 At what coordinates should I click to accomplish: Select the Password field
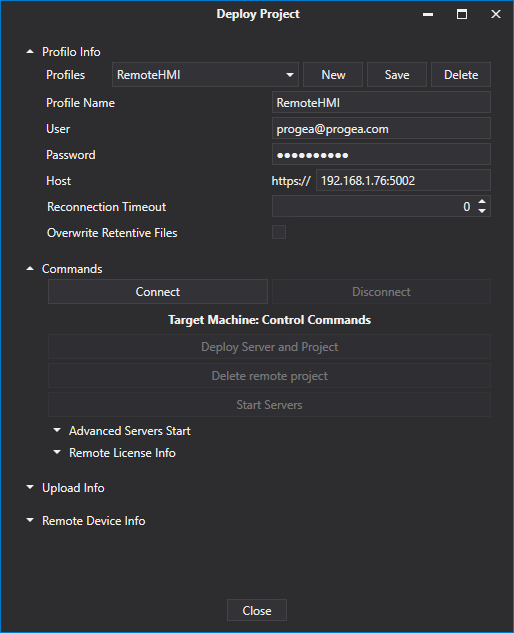[381, 155]
